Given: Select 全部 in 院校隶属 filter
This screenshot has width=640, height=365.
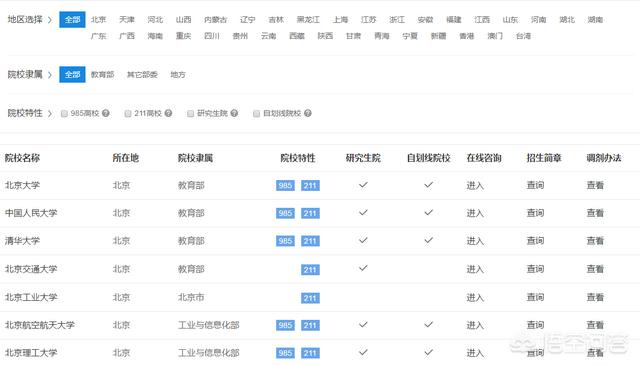Looking at the screenshot, I should coord(72,74).
